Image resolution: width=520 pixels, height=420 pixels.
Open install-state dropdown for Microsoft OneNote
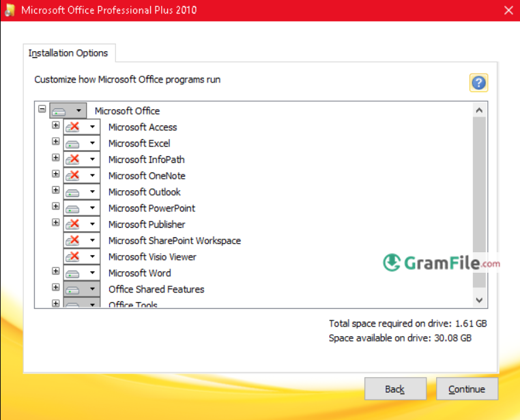(x=82, y=175)
